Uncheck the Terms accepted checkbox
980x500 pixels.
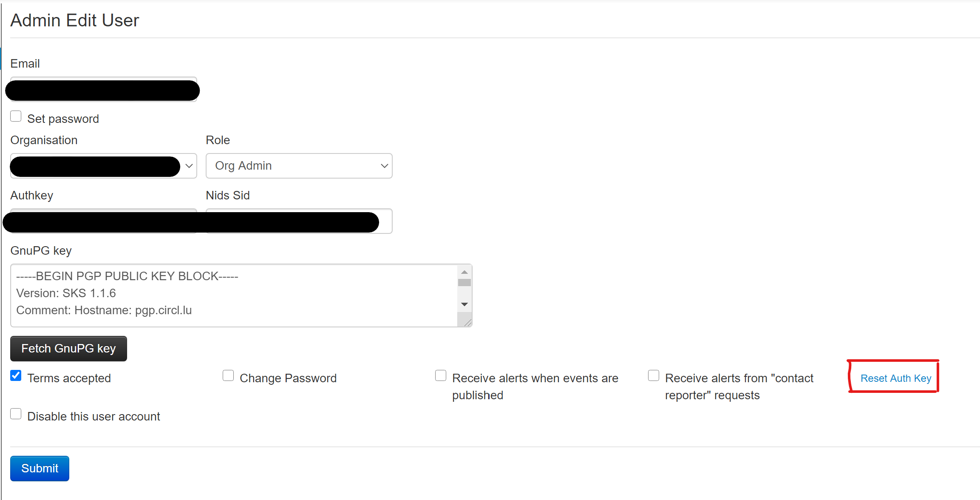16,375
